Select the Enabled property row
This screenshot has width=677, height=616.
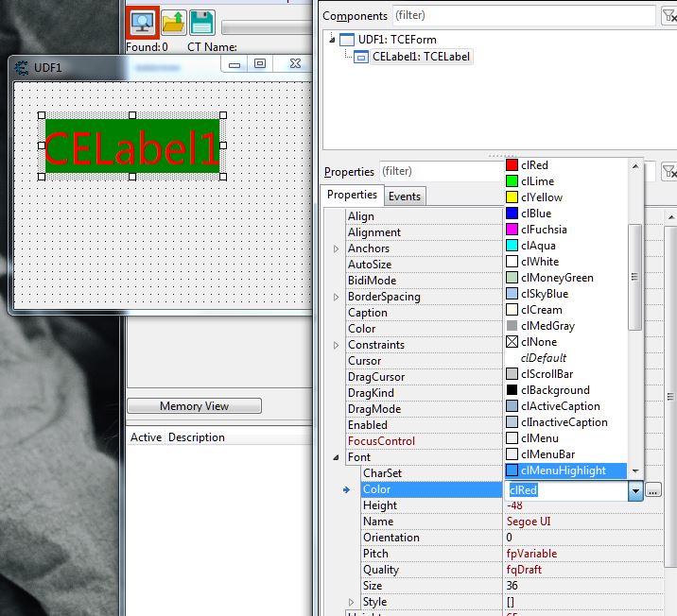pyautogui.click(x=424, y=425)
